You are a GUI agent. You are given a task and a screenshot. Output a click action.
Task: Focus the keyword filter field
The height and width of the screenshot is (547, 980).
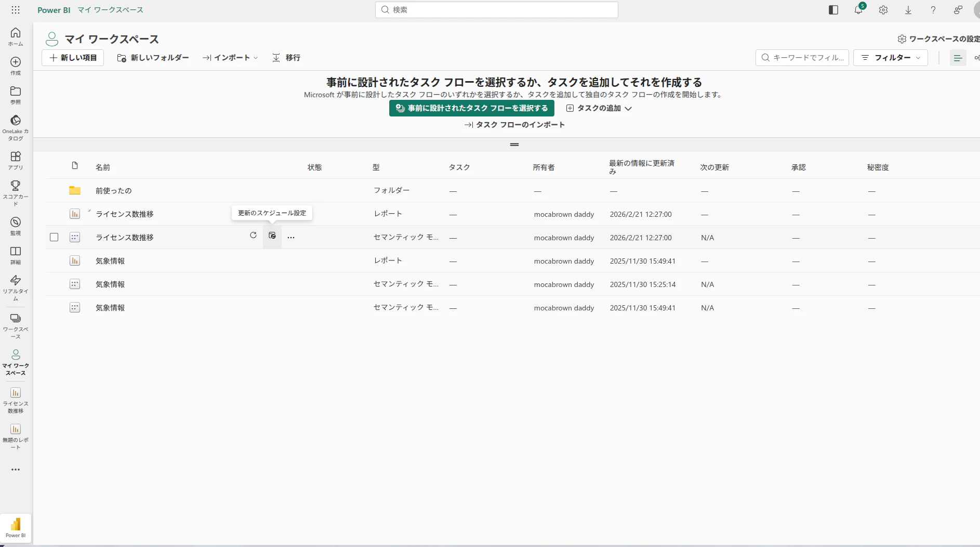click(802, 58)
